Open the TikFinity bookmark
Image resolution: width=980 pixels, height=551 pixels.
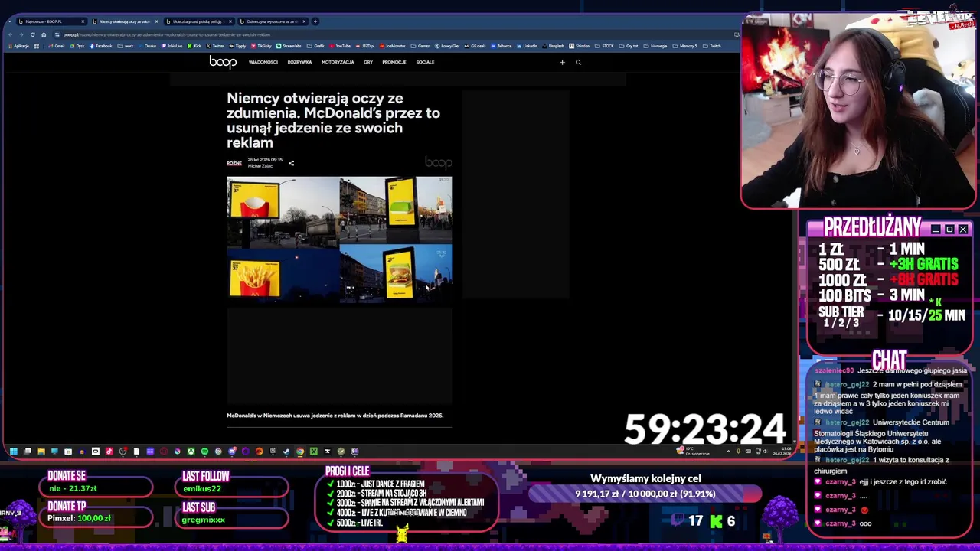click(260, 46)
